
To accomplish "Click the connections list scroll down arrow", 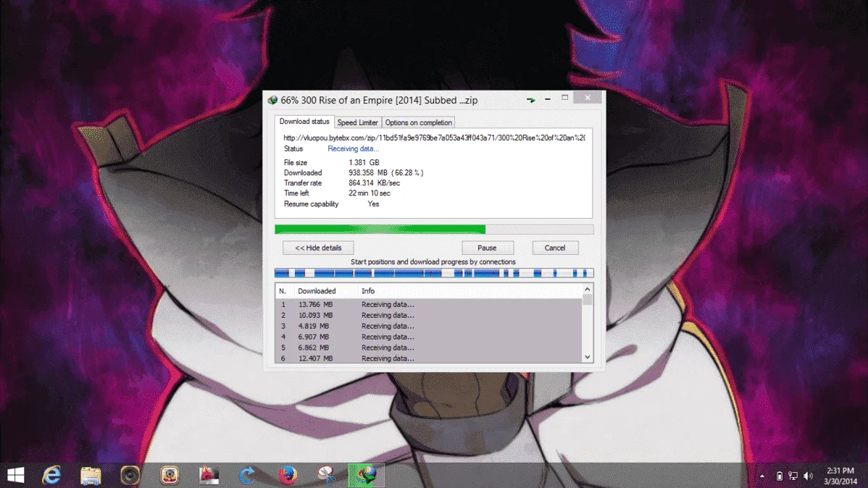I will point(588,358).
